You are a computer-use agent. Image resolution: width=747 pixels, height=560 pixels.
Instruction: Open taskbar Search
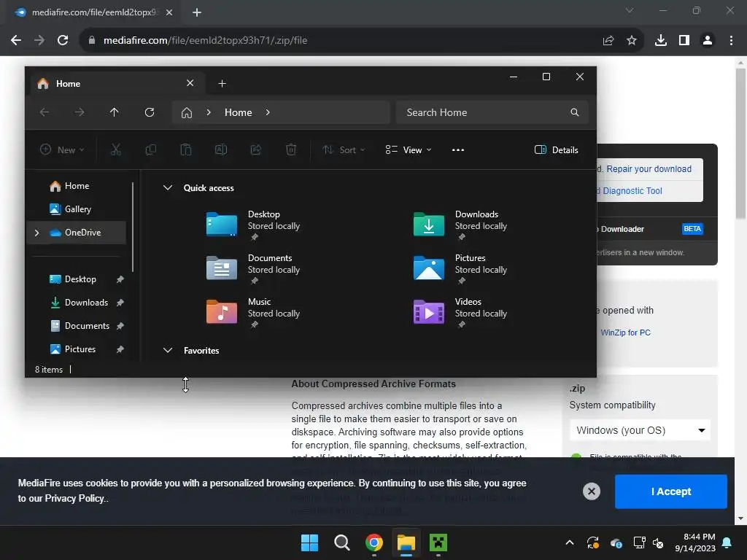342,542
